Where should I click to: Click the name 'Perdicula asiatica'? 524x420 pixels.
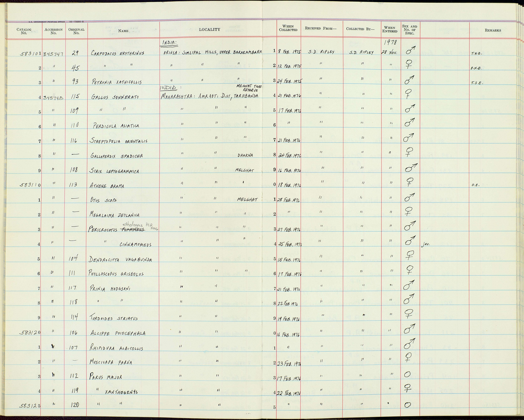116,126
